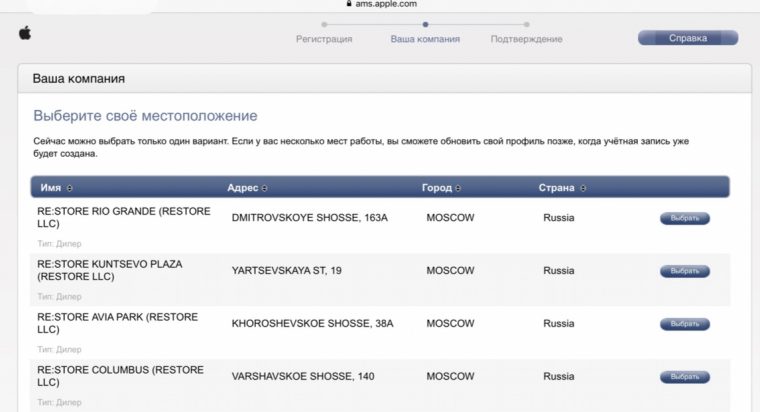This screenshot has width=760, height=412.
Task: Select Выбрать for RE:STORE AVIA PARK
Action: (x=685, y=324)
